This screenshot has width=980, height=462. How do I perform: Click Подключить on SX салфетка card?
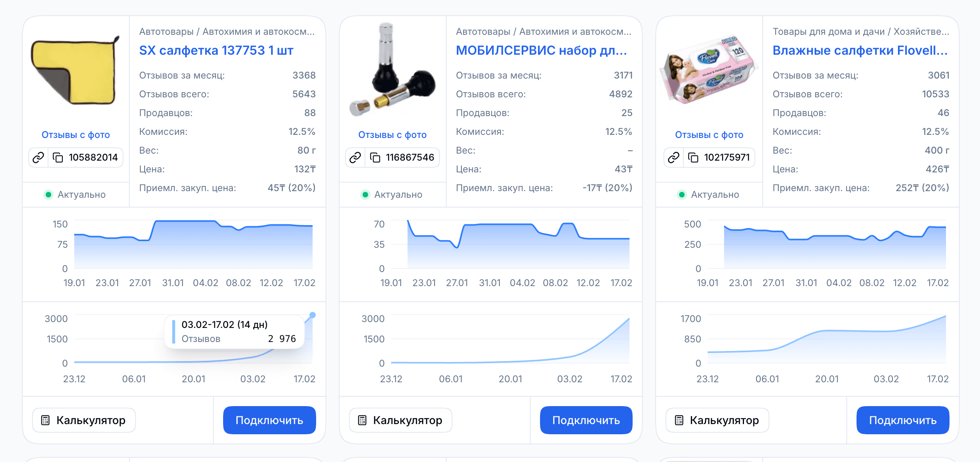tap(270, 420)
